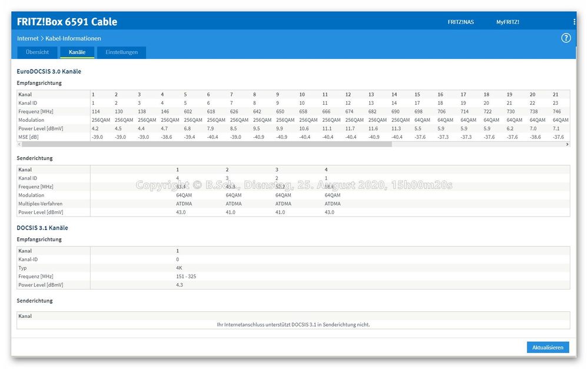Viewport: 588px width, 369px height.
Task: Click the DOCSIS 3.1 power level 4.3
Action: 180,285
